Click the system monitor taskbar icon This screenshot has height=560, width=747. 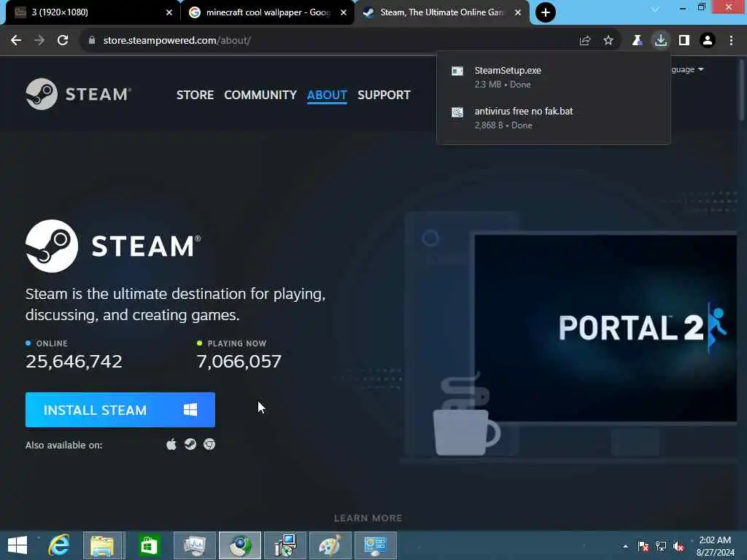(x=194, y=545)
